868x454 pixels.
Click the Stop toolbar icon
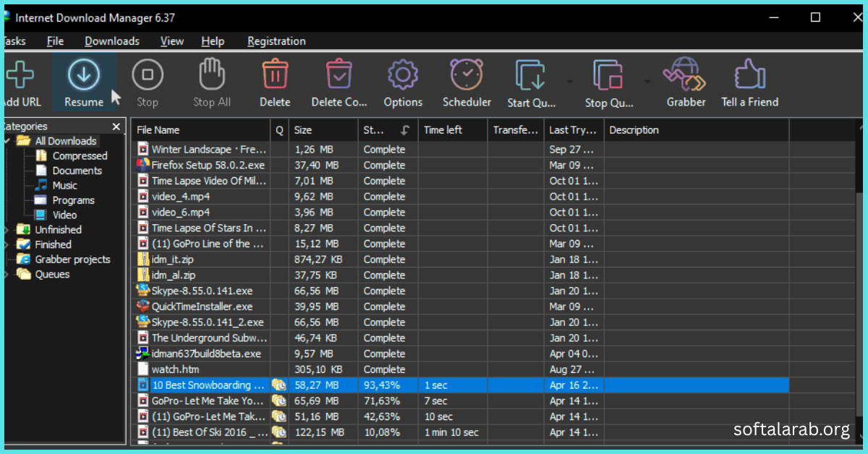coord(148,74)
